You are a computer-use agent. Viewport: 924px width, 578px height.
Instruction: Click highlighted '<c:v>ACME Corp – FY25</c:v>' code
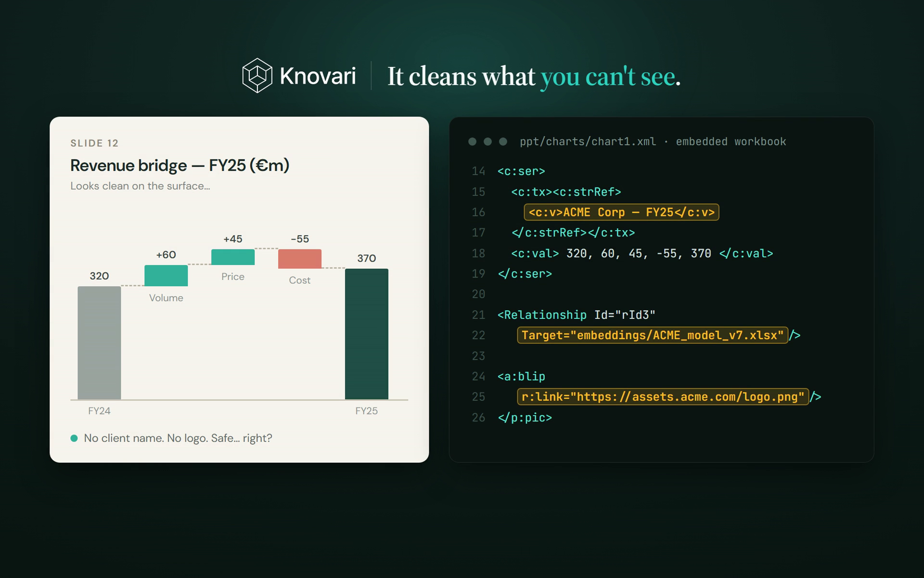621,212
